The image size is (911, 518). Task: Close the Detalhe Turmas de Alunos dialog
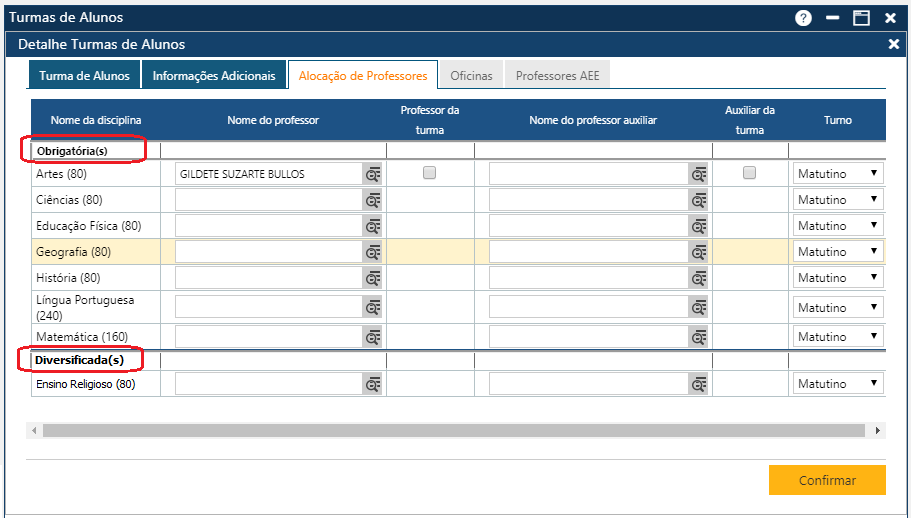coord(894,44)
